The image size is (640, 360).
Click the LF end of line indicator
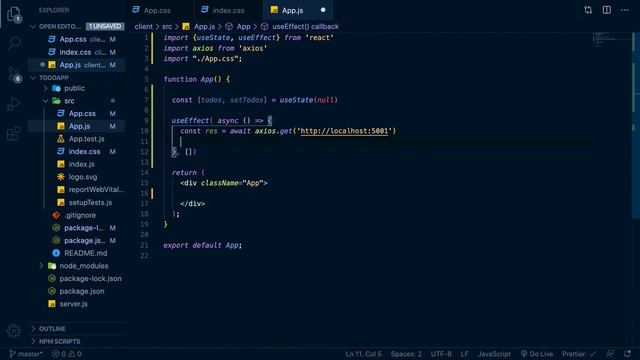[x=464, y=354]
